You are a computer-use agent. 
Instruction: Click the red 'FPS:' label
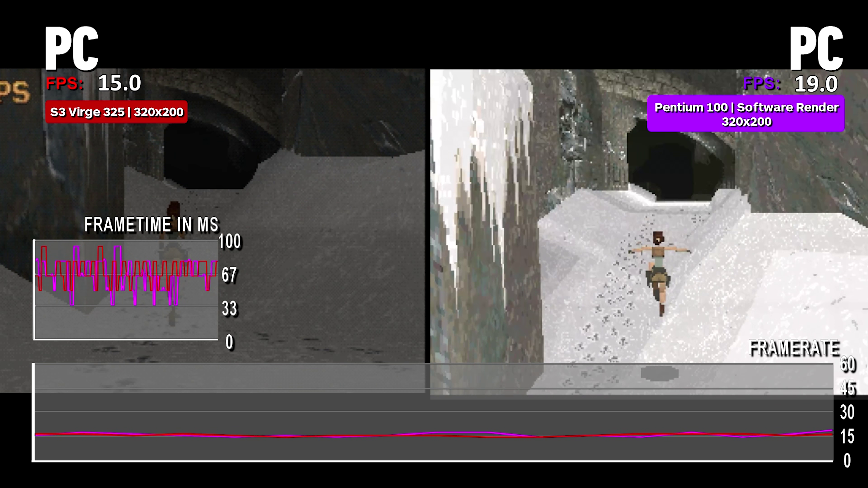tap(65, 83)
